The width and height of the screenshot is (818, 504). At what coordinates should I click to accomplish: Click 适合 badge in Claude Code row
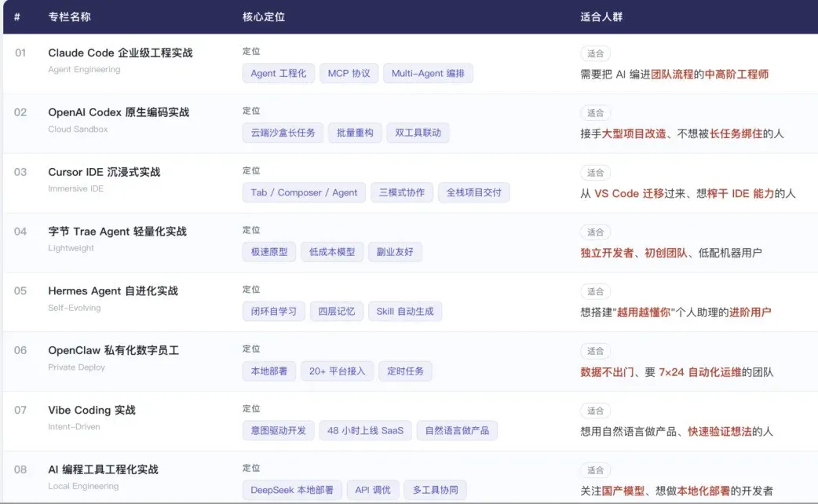pyautogui.click(x=595, y=53)
